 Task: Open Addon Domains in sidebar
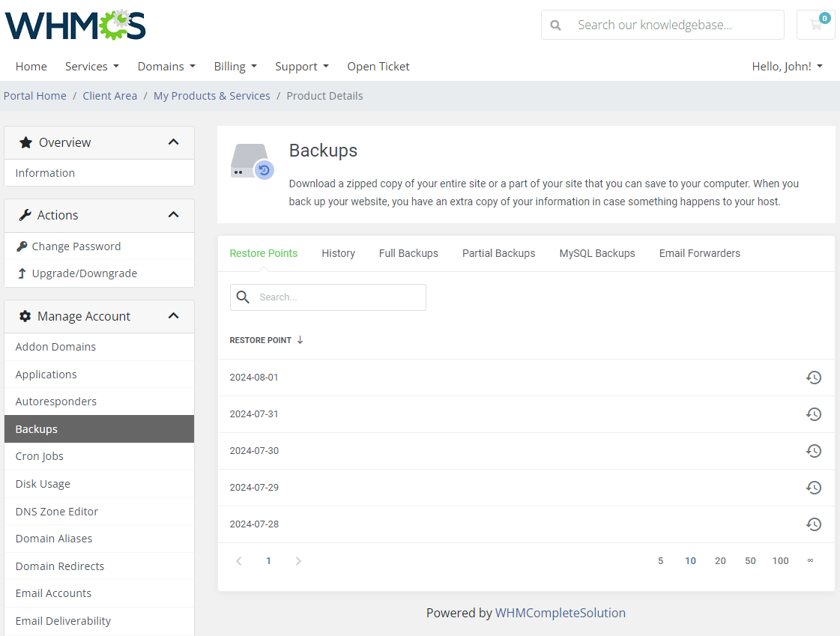click(99, 347)
